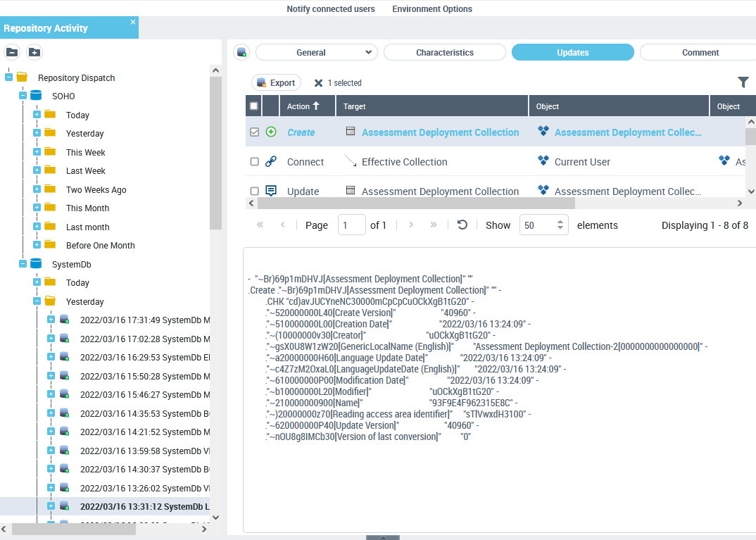
Task: Open the General dropdown
Action: (317, 53)
